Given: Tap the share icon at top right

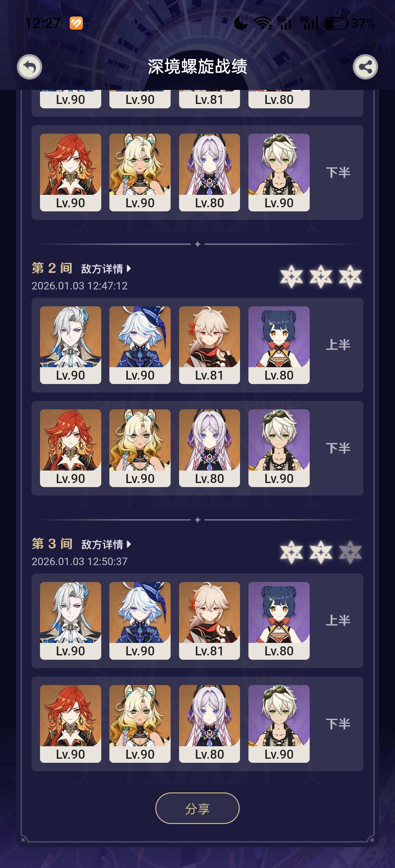Looking at the screenshot, I should [365, 67].
